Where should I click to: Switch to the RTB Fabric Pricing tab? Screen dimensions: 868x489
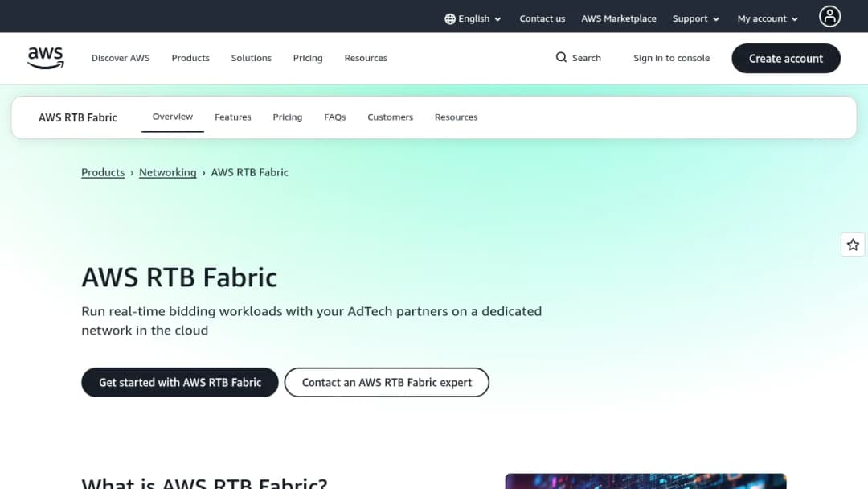pyautogui.click(x=287, y=117)
